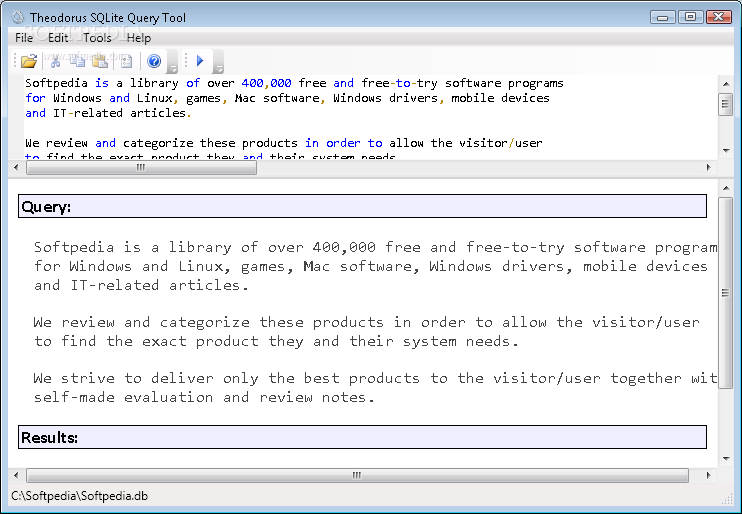
Task: Open the Edit menu
Action: (58, 38)
